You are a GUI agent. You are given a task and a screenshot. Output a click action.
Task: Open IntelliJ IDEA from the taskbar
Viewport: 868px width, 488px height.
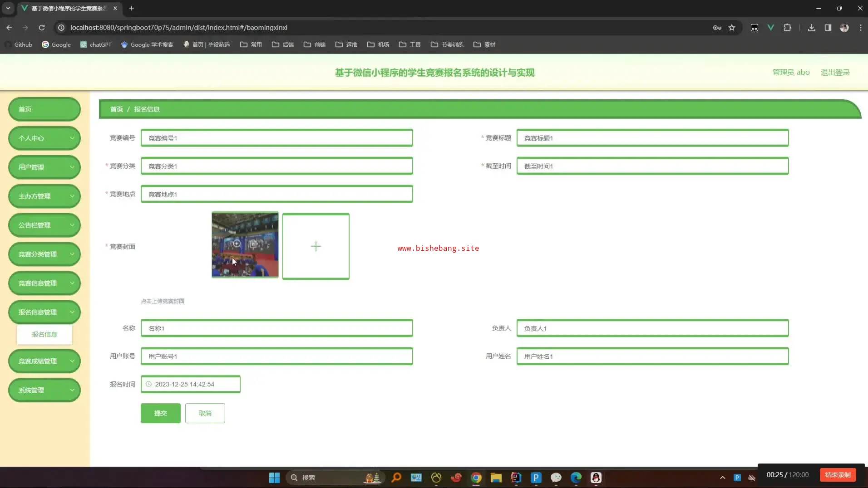tap(516, 478)
